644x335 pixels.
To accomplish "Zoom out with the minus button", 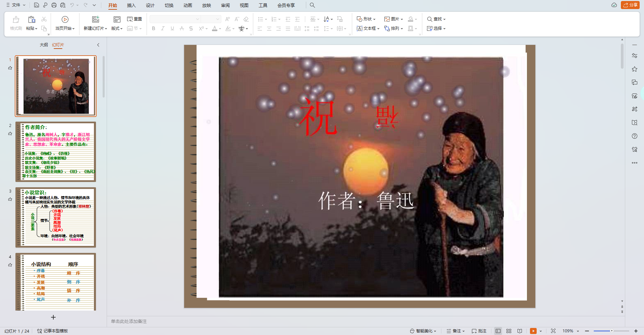I will click(x=587, y=331).
